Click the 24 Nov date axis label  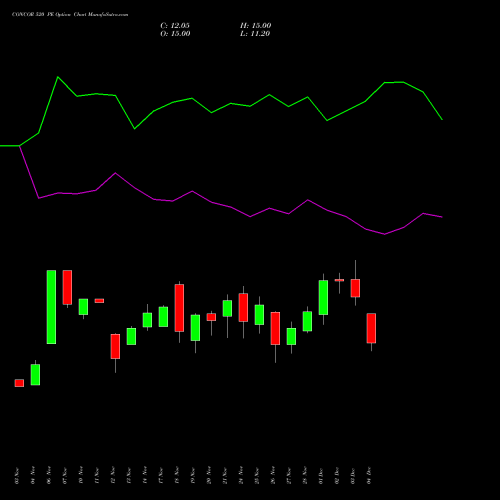241,476
